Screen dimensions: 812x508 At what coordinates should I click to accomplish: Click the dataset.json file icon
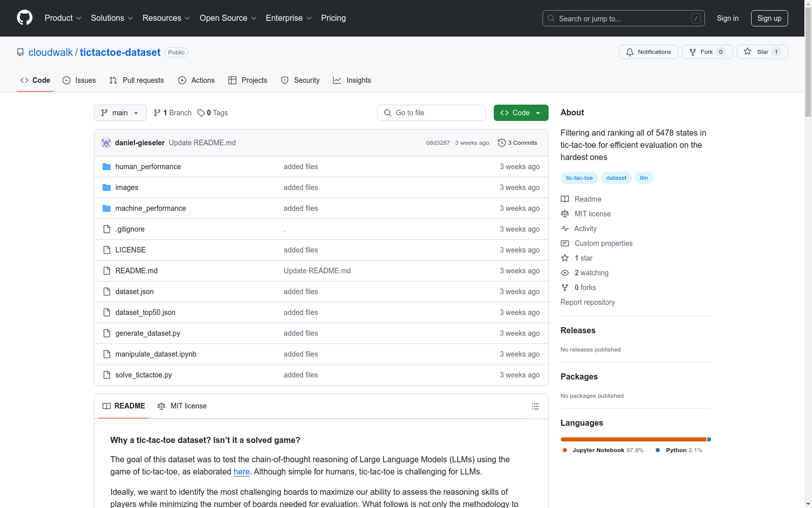pyautogui.click(x=107, y=292)
